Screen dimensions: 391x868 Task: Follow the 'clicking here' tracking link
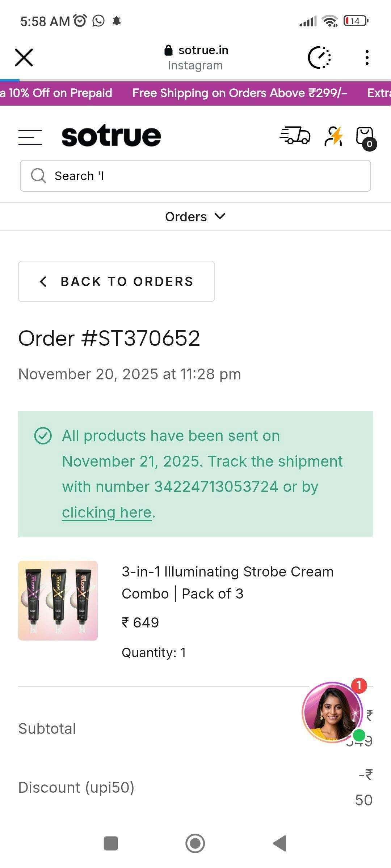pos(107,512)
